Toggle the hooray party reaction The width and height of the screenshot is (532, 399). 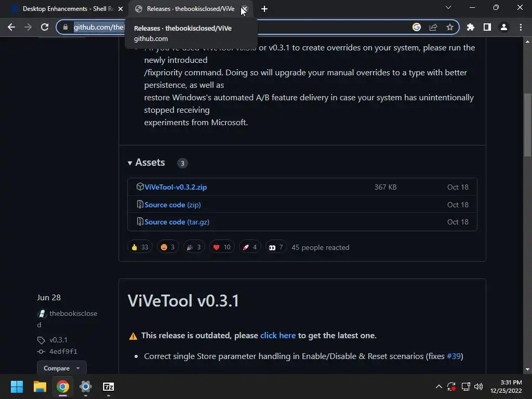pos(194,247)
